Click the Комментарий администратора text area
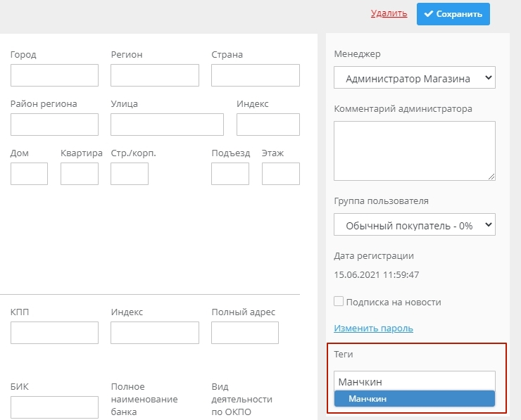 point(414,151)
